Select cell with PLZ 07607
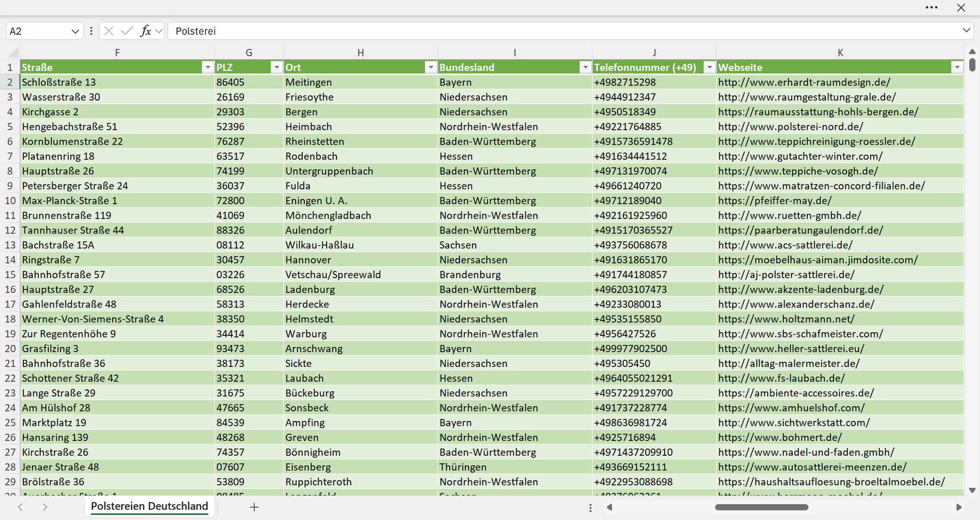 [x=249, y=467]
